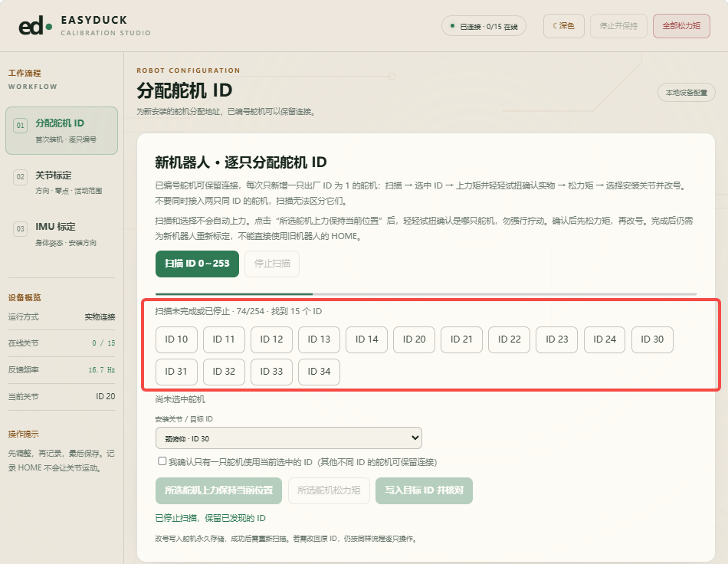The width and height of the screenshot is (728, 564).
Task: Open 本地设备配置
Action: (686, 93)
